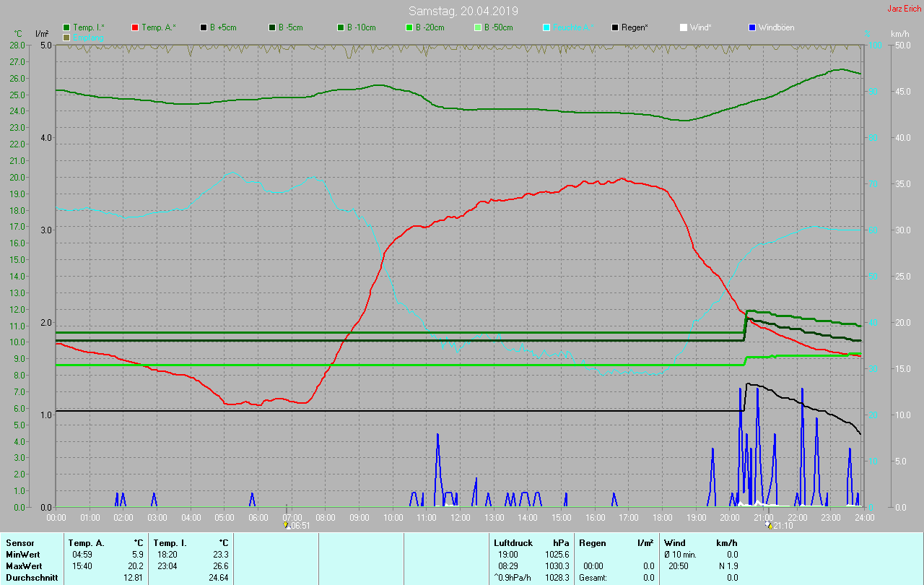Click the B -50cm legend label

coord(499,27)
